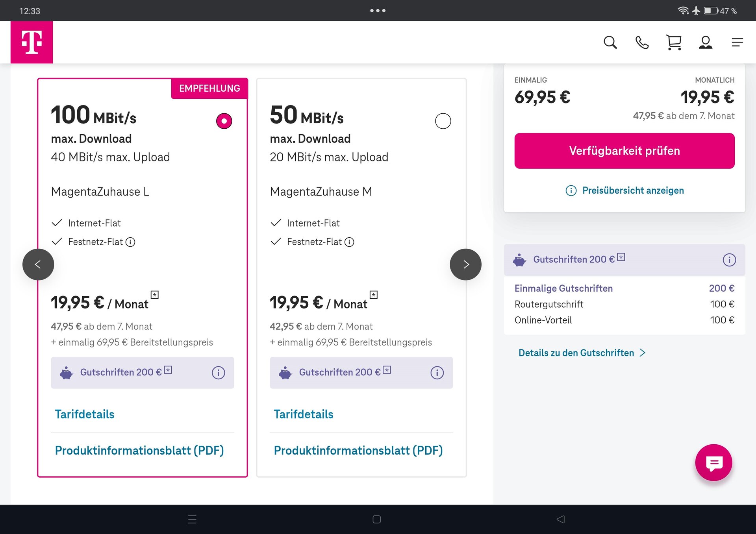Tap the phone contact icon

[x=642, y=42]
